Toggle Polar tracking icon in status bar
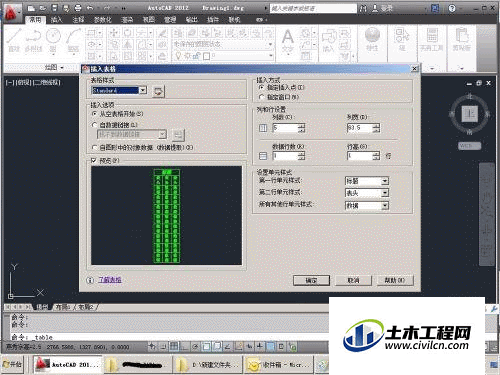Image resolution: width=500 pixels, height=375 pixels. point(195,347)
